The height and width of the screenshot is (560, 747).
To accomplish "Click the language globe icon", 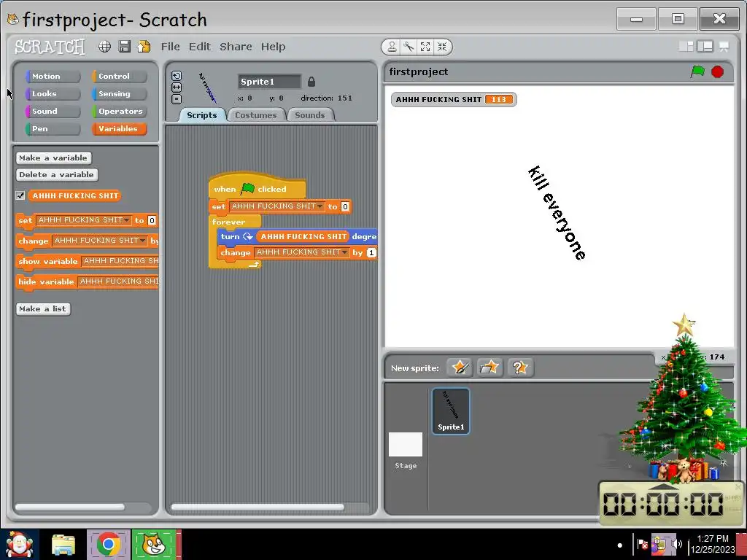I will click(105, 47).
